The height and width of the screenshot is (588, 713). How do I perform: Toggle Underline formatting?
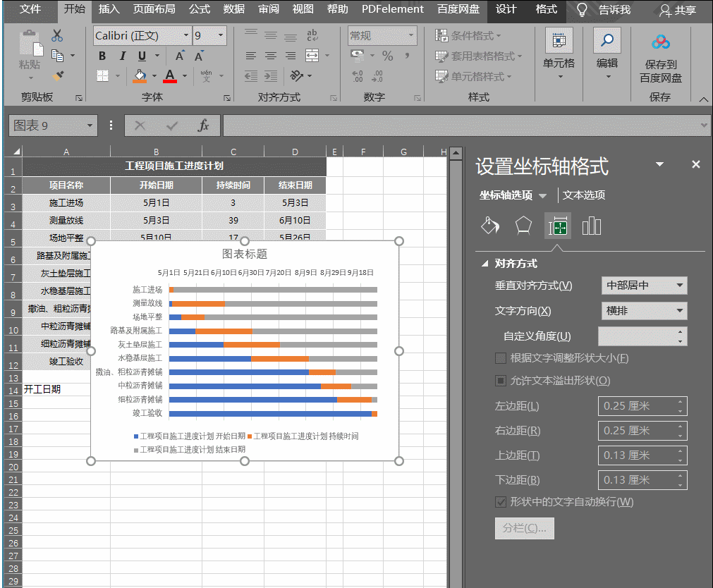142,56
